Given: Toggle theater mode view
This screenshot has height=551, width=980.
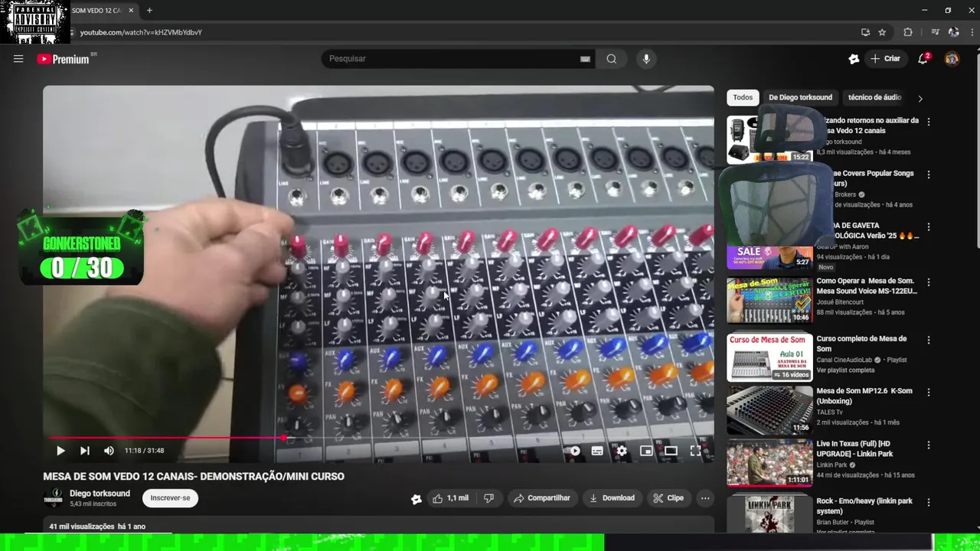Looking at the screenshot, I should click(x=671, y=451).
